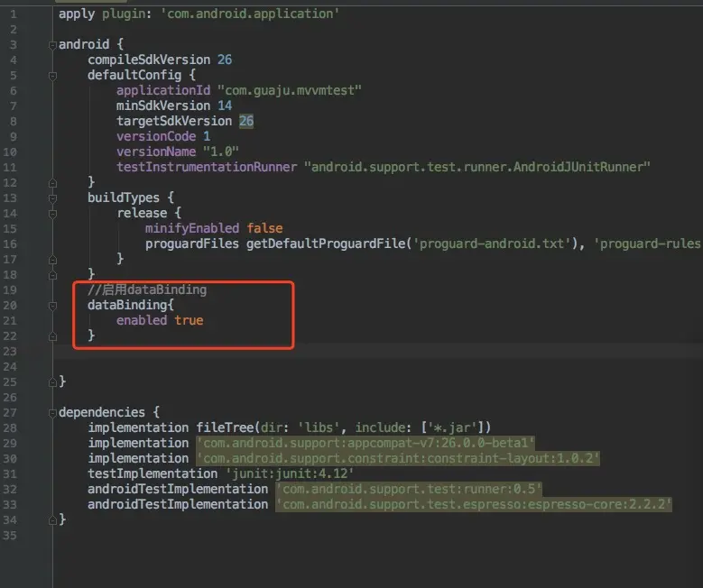
Task: Click the testImplementation keyword
Action: [153, 473]
